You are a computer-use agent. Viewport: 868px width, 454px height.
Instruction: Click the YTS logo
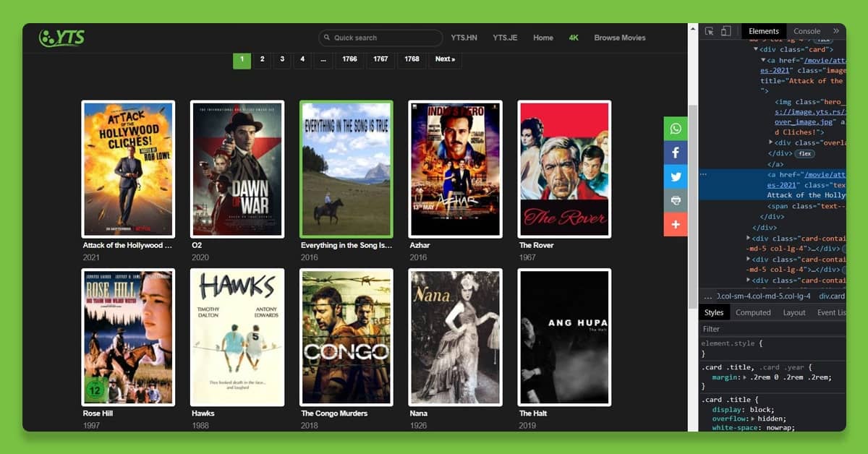click(x=61, y=38)
